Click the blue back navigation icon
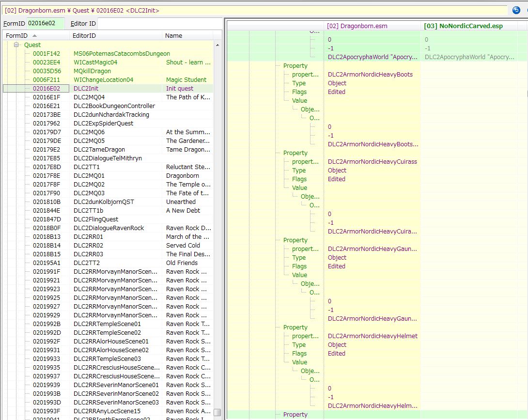 pyautogui.click(x=516, y=10)
